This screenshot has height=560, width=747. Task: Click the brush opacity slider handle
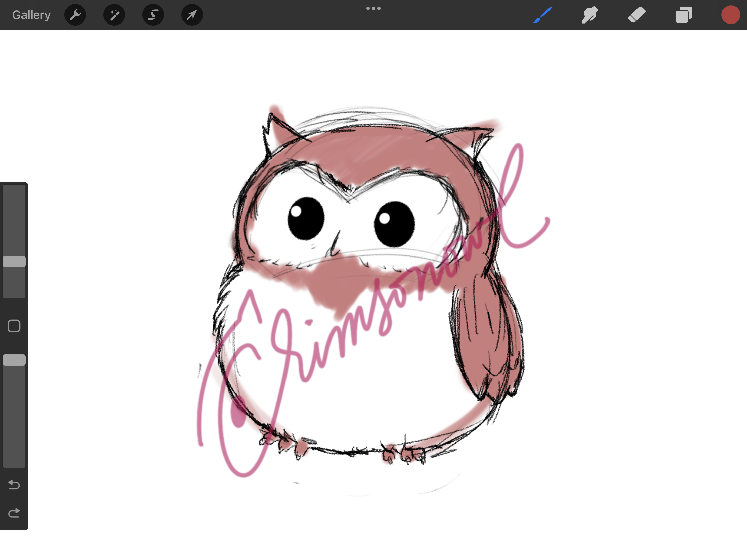click(x=14, y=360)
